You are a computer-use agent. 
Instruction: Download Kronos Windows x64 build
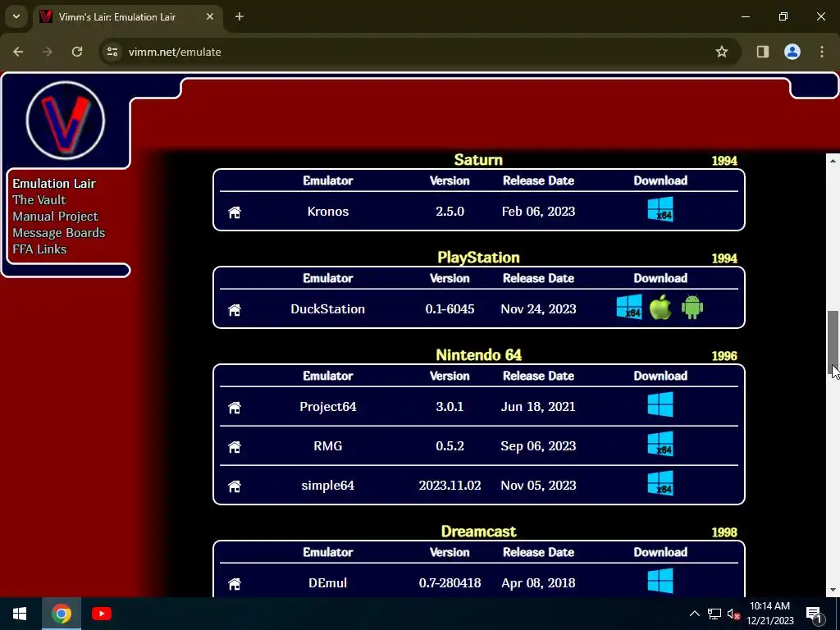(660, 209)
